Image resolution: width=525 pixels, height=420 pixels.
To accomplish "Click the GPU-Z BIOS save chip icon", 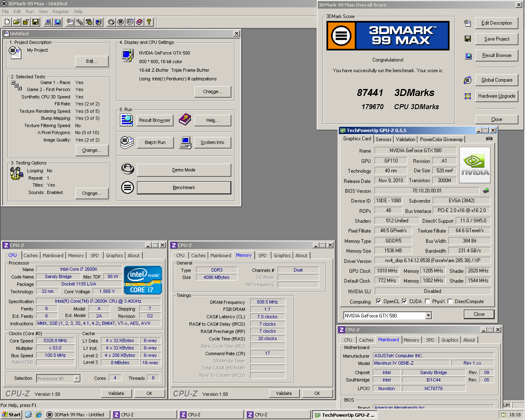I will (x=486, y=191).
